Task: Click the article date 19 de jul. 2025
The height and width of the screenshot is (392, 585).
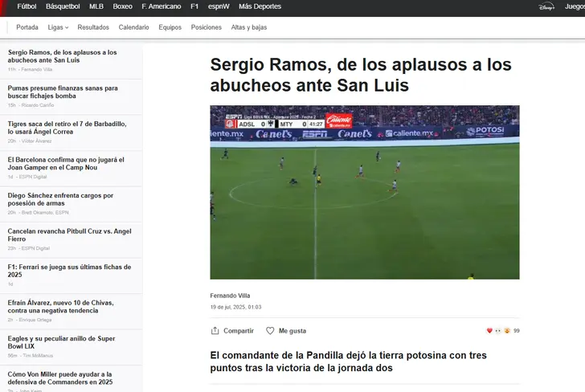Action: pyautogui.click(x=235, y=307)
